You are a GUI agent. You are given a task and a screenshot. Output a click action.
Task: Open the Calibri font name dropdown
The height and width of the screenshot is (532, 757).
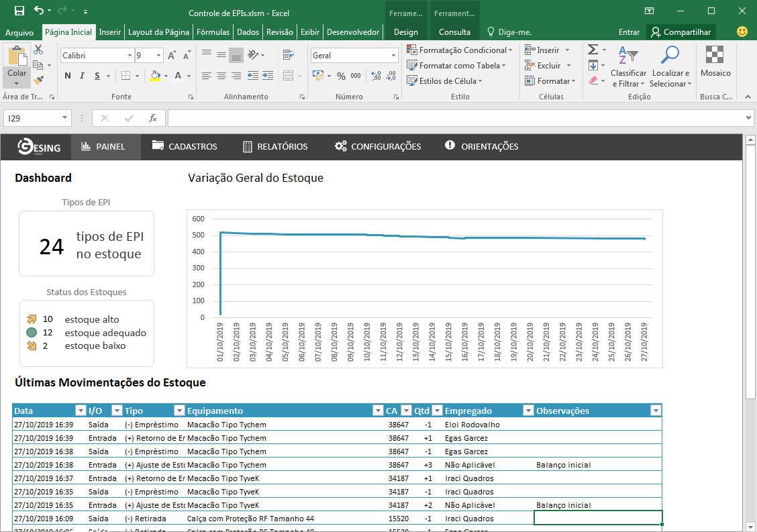tap(130, 56)
